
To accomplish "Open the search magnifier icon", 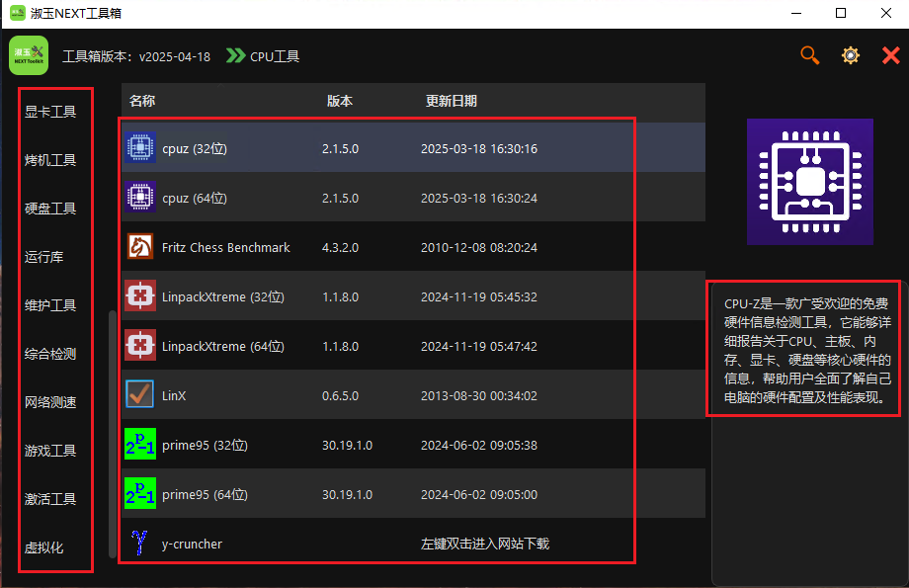I will click(x=809, y=56).
